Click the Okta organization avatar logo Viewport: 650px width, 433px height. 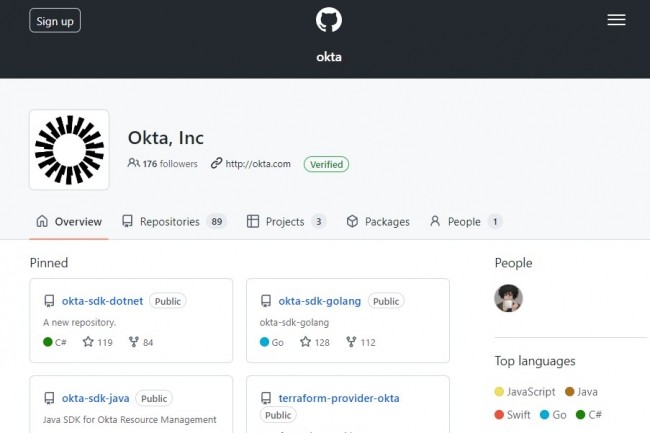tap(69, 150)
